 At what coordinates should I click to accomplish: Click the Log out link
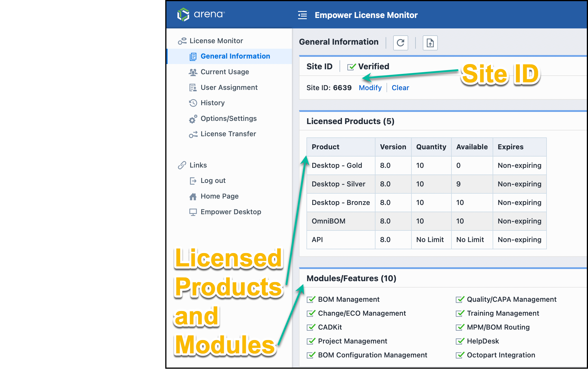(213, 181)
